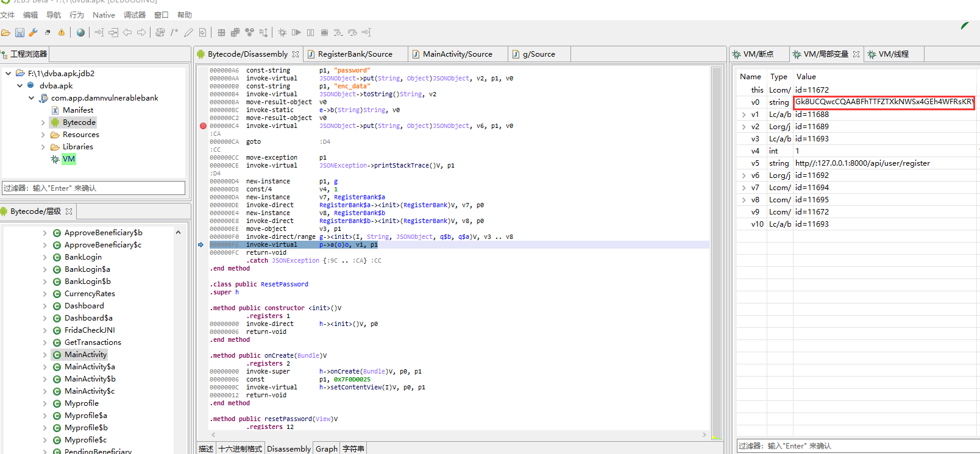Open the 导航 menu

pos(54,15)
